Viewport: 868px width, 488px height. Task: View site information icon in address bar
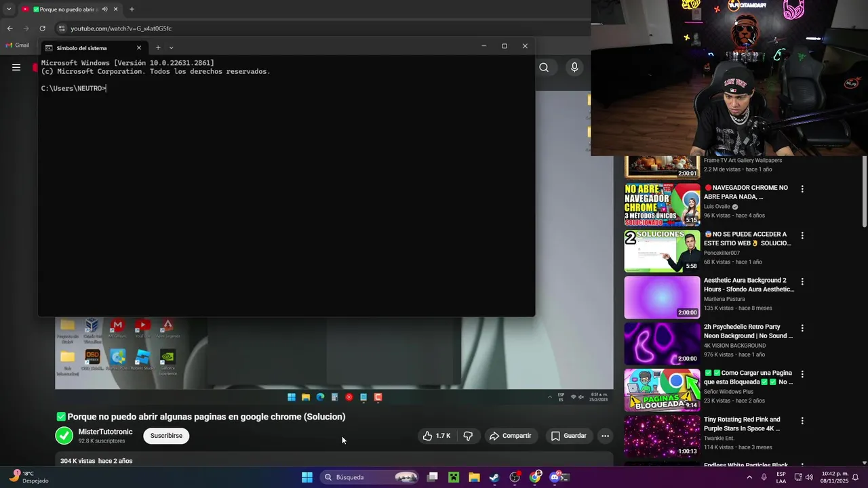coord(62,28)
